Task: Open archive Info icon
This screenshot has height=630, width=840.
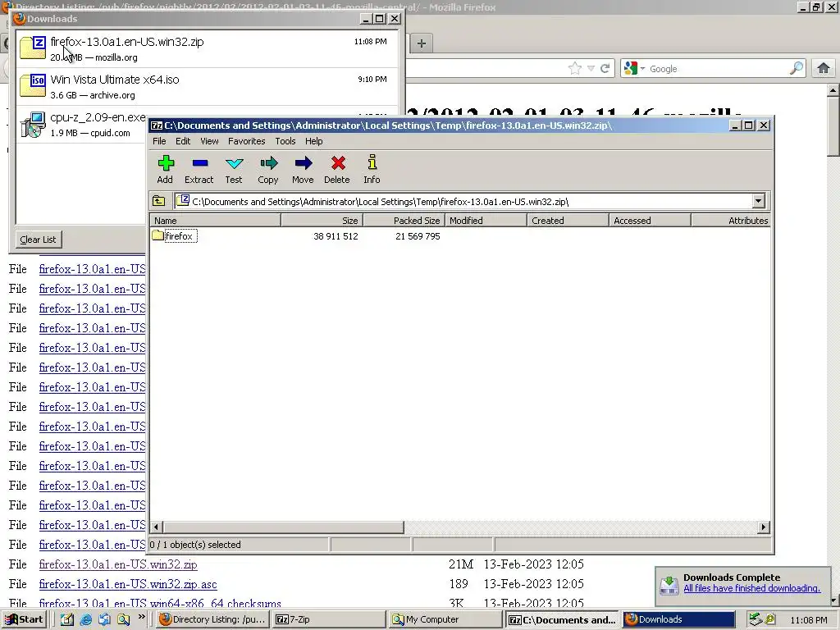Action: coord(372,169)
